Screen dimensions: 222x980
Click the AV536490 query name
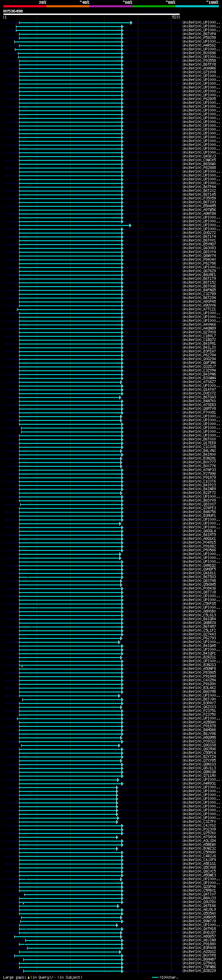point(13,11)
